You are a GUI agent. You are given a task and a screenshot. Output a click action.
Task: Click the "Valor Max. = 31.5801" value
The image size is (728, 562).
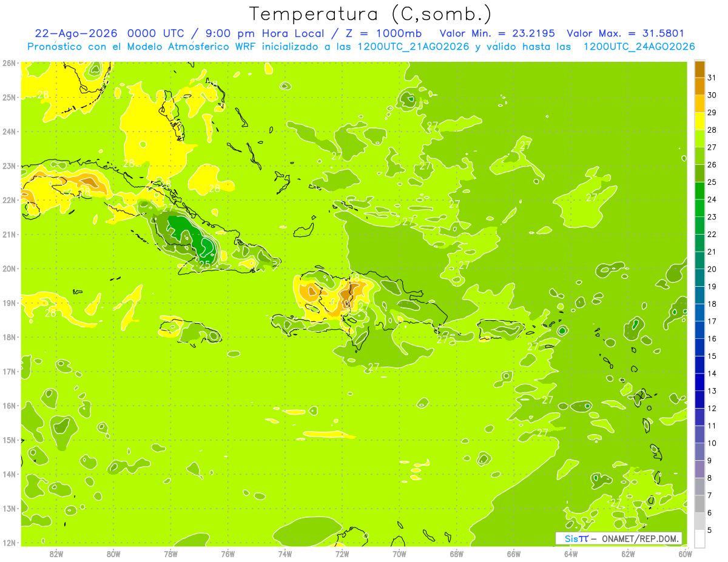[x=625, y=33]
